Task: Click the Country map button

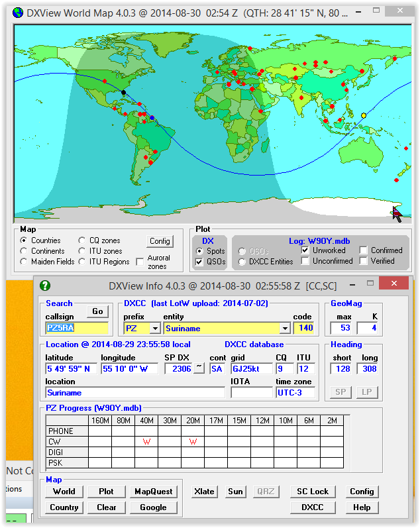Action: 64,507
